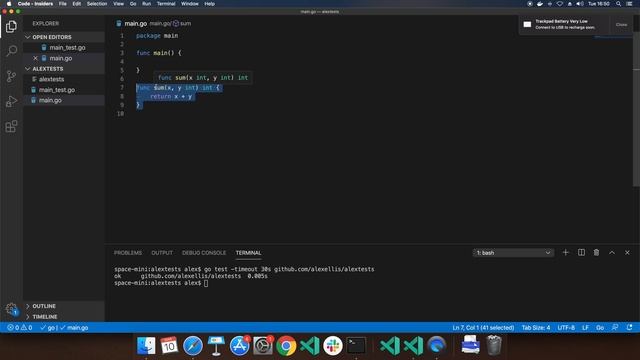The height and width of the screenshot is (360, 640).
Task: Open the Search view in activity bar
Action: pos(11,51)
